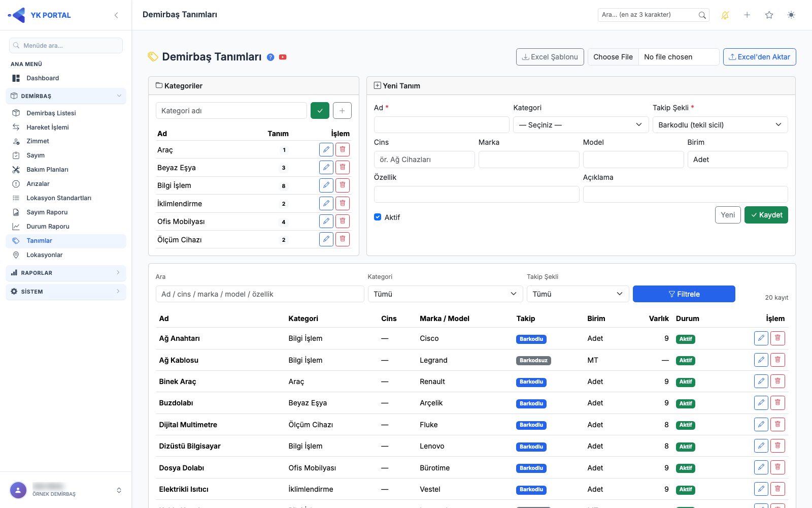Image resolution: width=812 pixels, height=508 pixels.
Task: Open notifications bell icon
Action: click(x=725, y=15)
